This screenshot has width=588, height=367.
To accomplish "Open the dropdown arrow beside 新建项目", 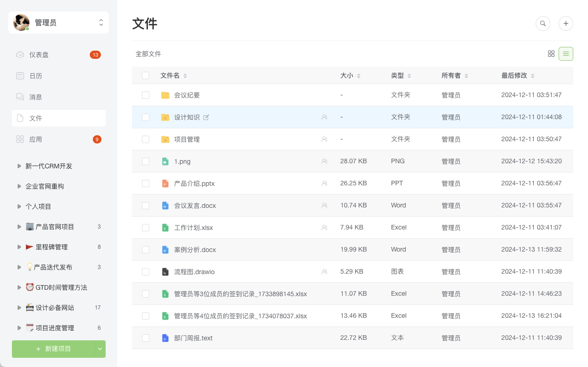I will pos(100,349).
